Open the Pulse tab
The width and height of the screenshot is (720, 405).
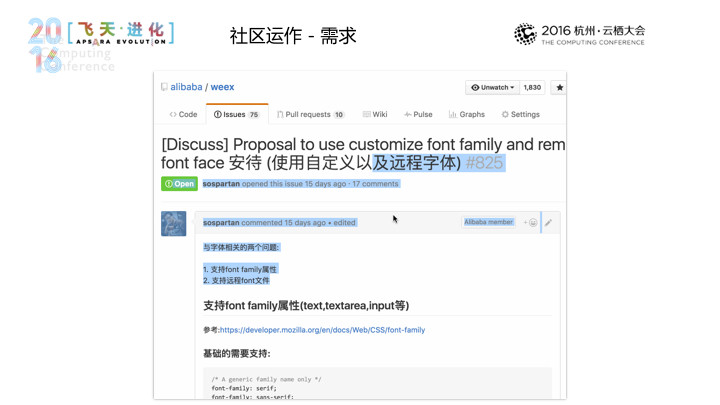(418, 114)
